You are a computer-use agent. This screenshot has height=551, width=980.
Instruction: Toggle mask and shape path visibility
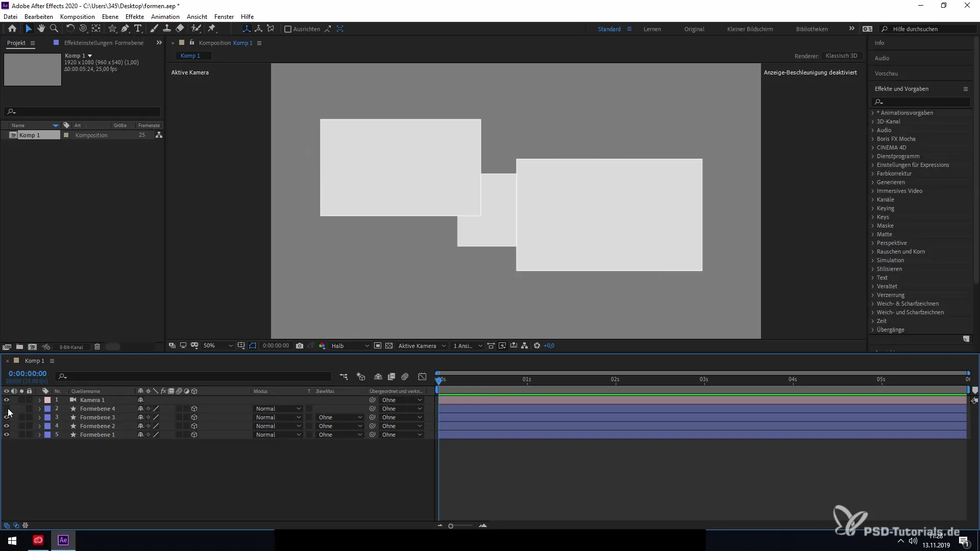point(253,346)
